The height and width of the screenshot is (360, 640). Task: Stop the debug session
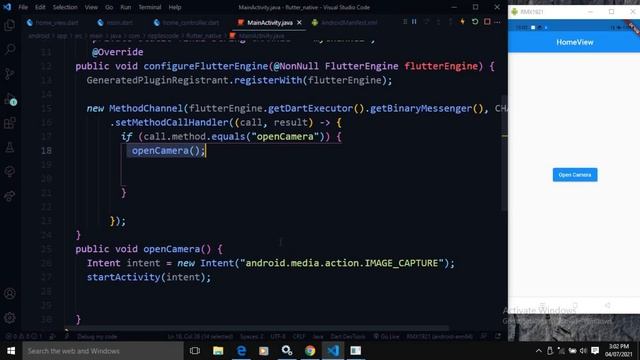[x=487, y=22]
